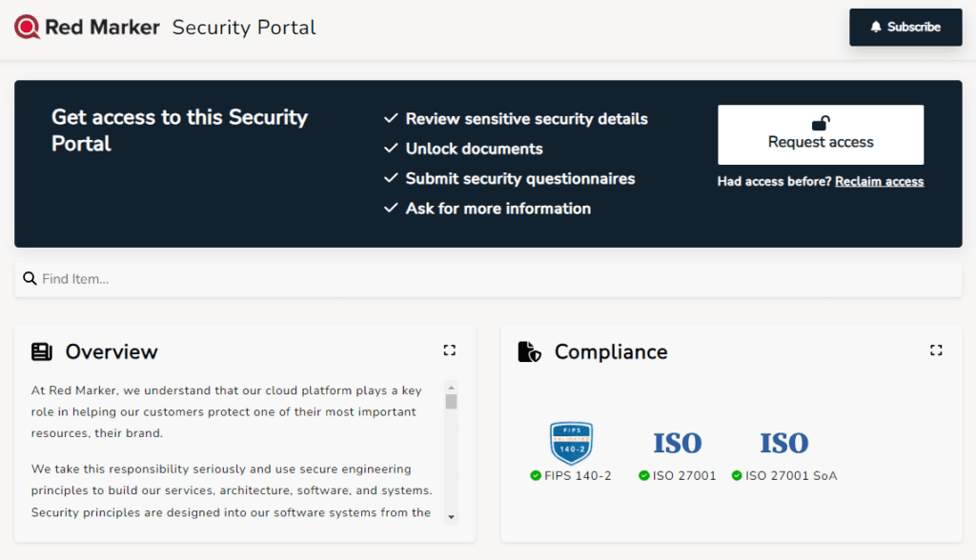Click the unlock padlock icon

(x=820, y=123)
